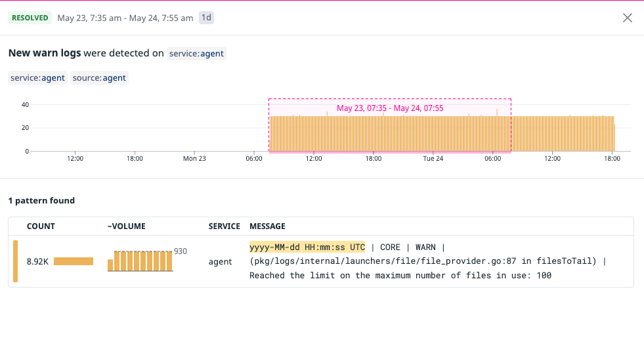Open the 'Reached the limit' log pattern message

tap(427, 261)
